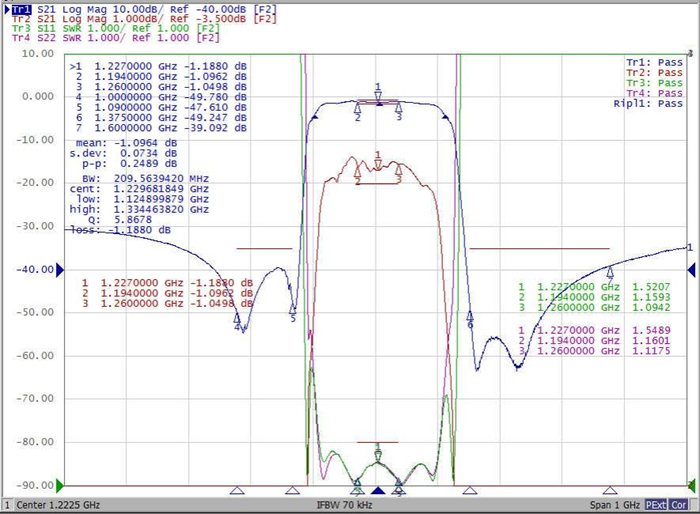Click the blue marker row with -49.780 dB
This screenshot has width=700, height=514.
pos(161,97)
